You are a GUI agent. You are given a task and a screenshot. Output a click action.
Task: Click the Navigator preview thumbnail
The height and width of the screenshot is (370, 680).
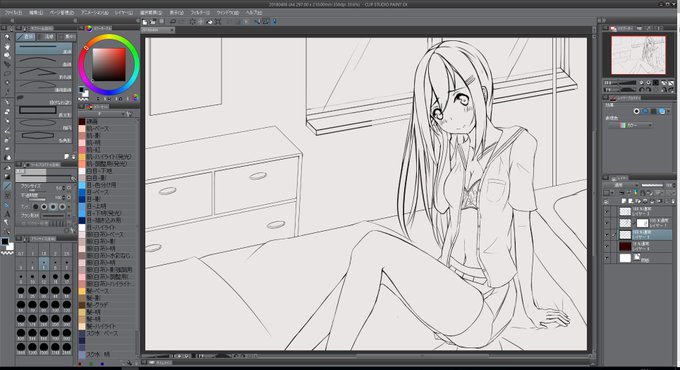[x=638, y=55]
